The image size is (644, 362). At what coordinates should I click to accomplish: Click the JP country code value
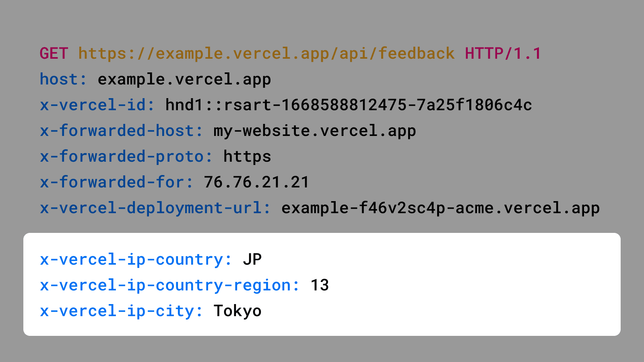pyautogui.click(x=252, y=259)
